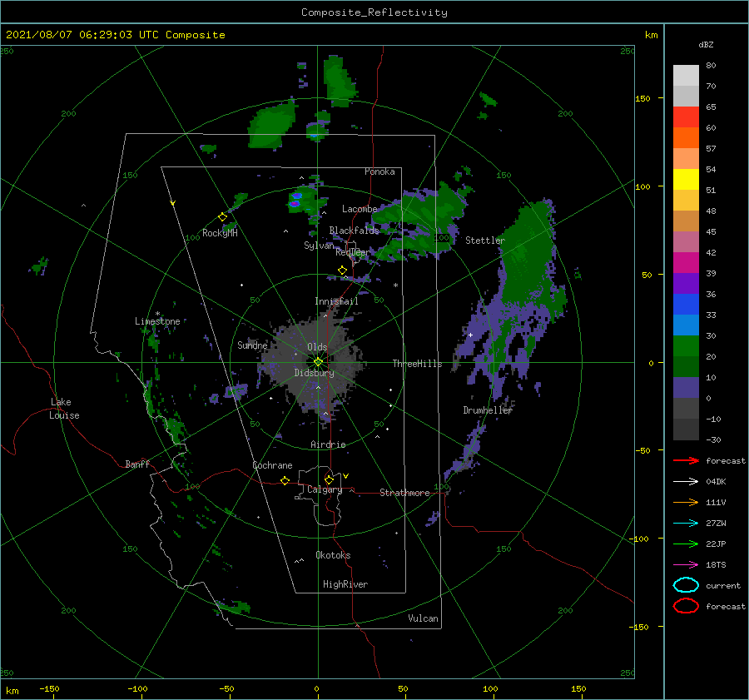Image resolution: width=749 pixels, height=700 pixels.
Task: Click the Banff label
Action: [137, 464]
